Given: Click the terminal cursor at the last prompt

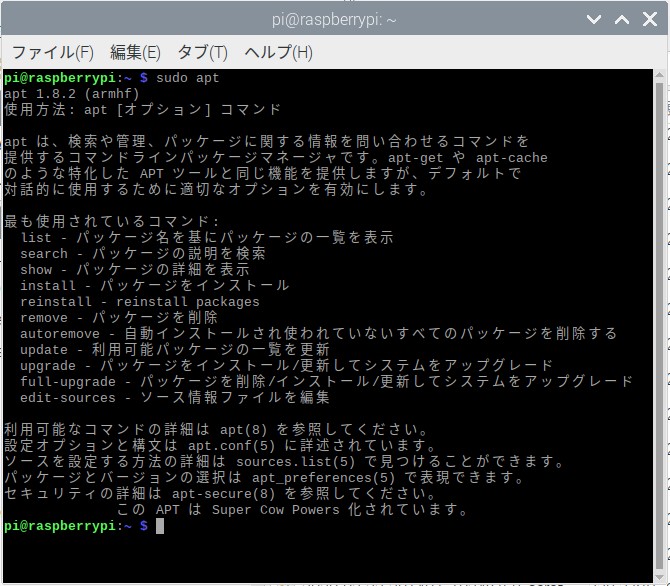Looking at the screenshot, I should pos(160,526).
